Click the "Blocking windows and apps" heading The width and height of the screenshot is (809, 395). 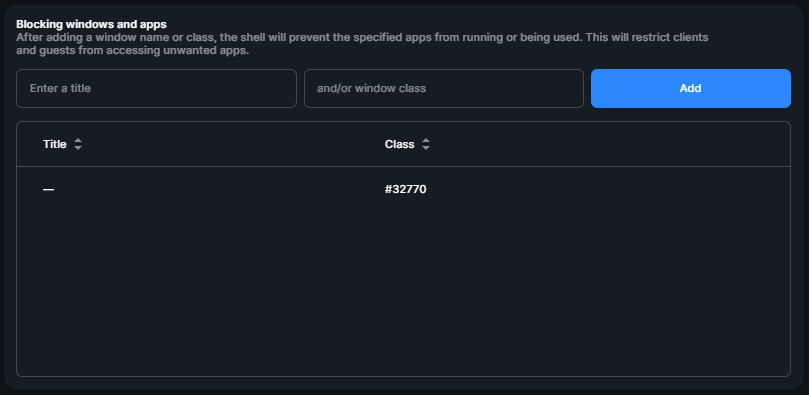click(91, 24)
